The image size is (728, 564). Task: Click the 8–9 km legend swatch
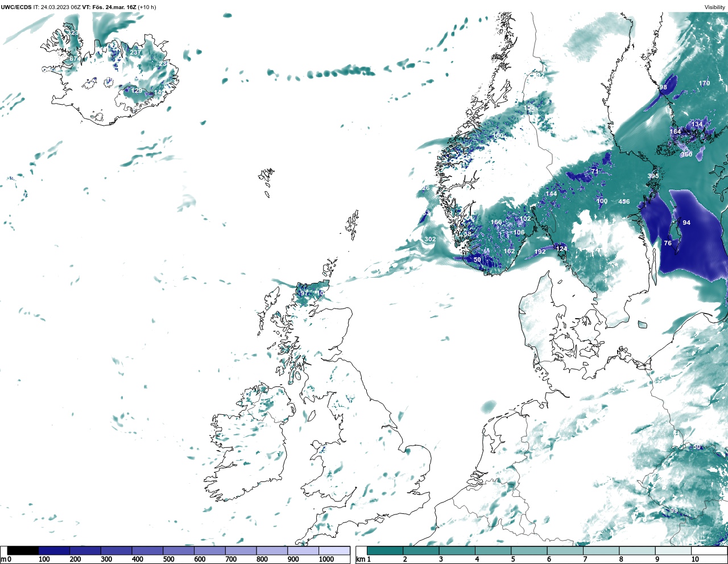[636, 551]
